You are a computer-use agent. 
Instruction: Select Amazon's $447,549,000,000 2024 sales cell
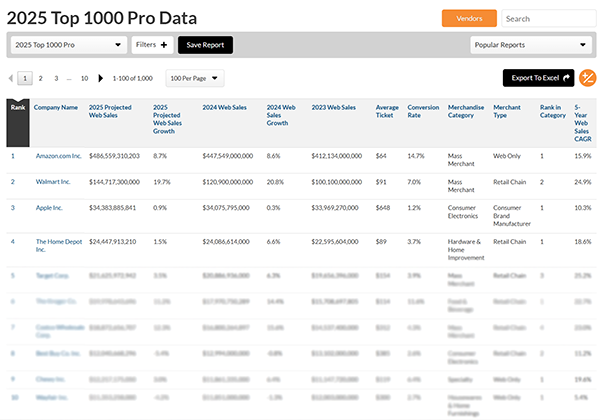coord(228,156)
